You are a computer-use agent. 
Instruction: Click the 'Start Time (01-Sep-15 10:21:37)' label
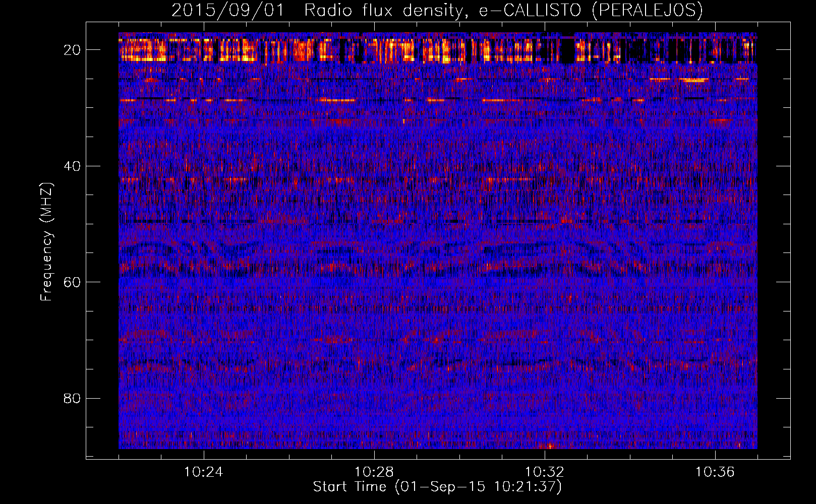click(437, 487)
